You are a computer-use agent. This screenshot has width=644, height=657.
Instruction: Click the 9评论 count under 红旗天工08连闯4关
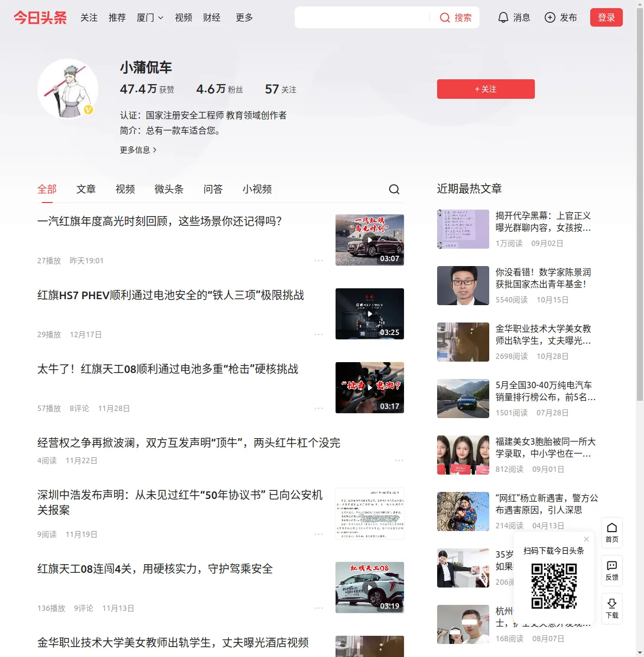[x=84, y=608]
